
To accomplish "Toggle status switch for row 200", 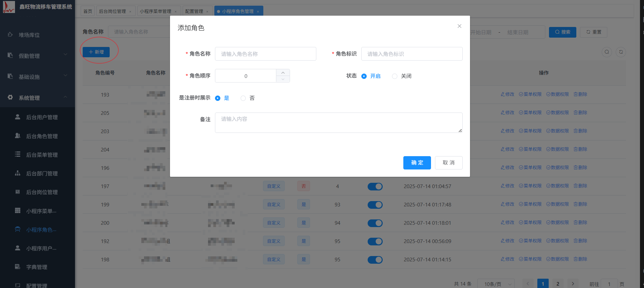I will coord(375,223).
